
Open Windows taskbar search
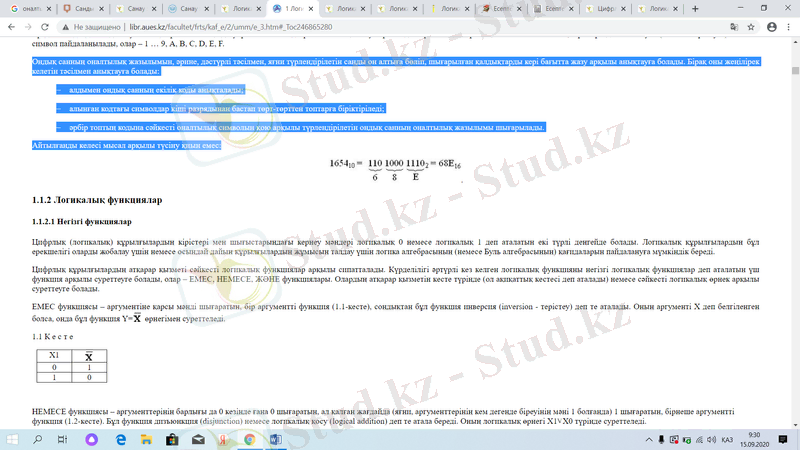38,439
